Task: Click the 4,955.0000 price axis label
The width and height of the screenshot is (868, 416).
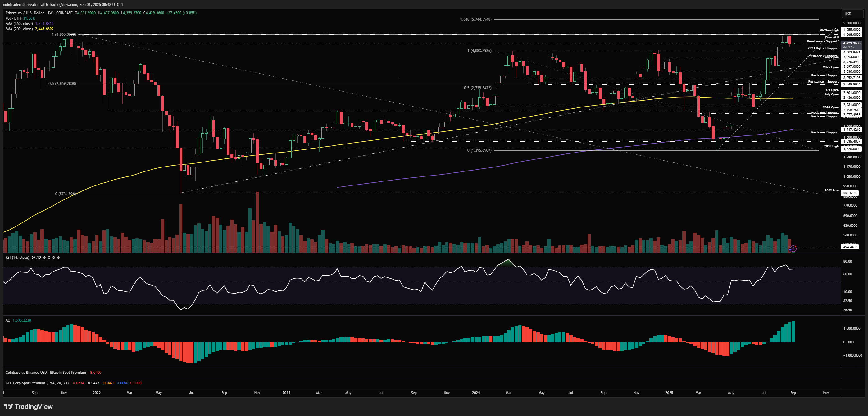Action: (852, 30)
